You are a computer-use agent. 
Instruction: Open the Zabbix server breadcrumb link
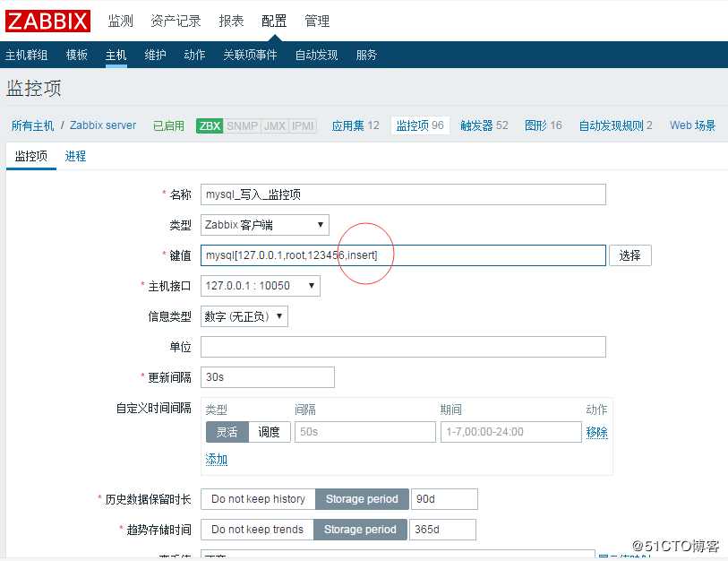tap(103, 125)
